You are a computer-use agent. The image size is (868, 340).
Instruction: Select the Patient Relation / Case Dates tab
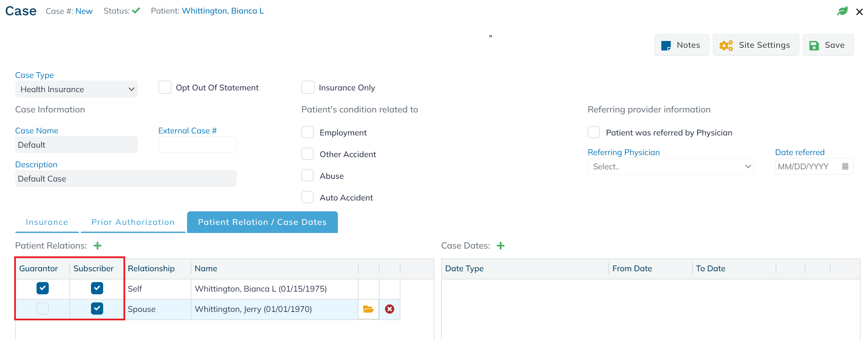pyautogui.click(x=262, y=222)
